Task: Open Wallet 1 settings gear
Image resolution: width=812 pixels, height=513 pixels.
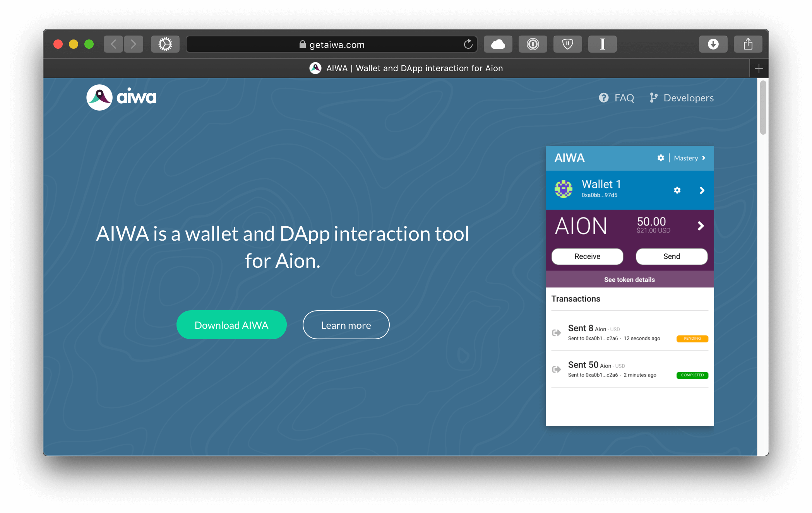Action: [677, 190]
